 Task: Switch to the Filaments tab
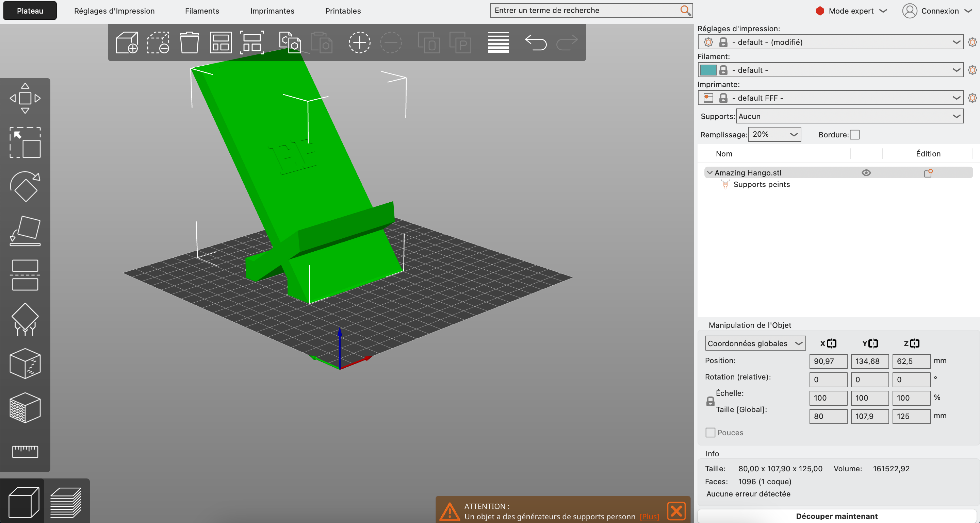pyautogui.click(x=202, y=11)
